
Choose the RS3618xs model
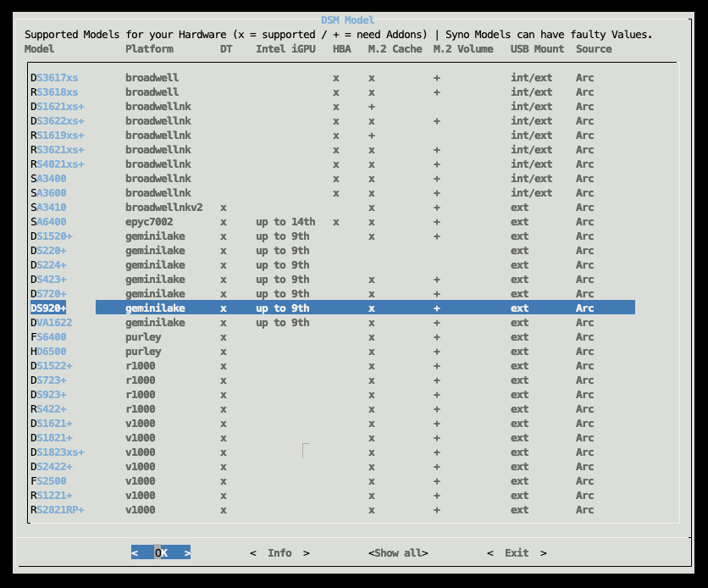click(54, 92)
